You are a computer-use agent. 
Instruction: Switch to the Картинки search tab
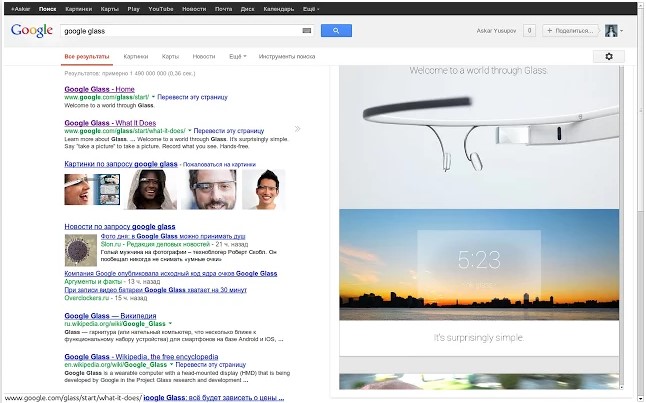pos(136,57)
